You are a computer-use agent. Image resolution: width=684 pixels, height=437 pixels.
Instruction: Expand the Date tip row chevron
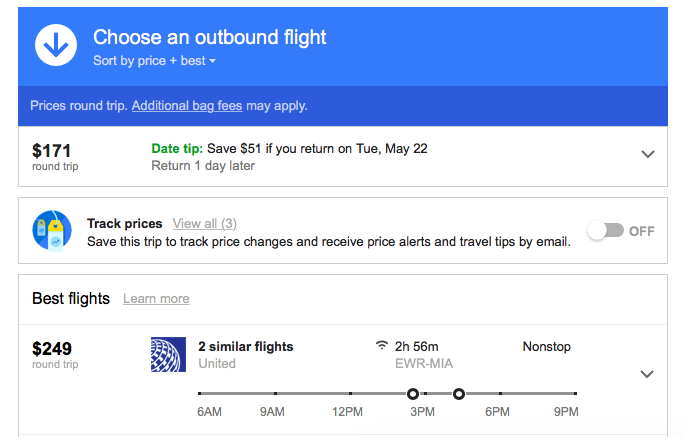coord(648,154)
